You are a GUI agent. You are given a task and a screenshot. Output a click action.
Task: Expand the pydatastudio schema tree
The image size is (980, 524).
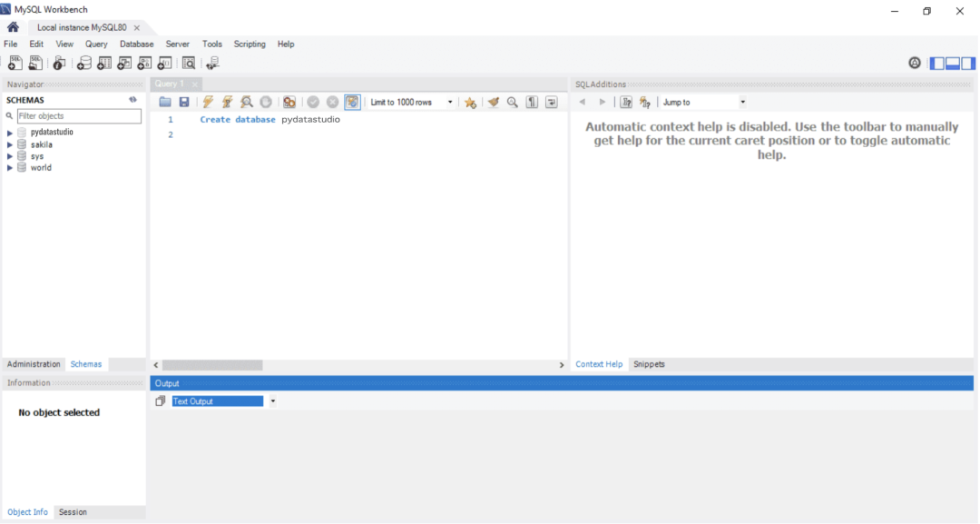click(10, 133)
